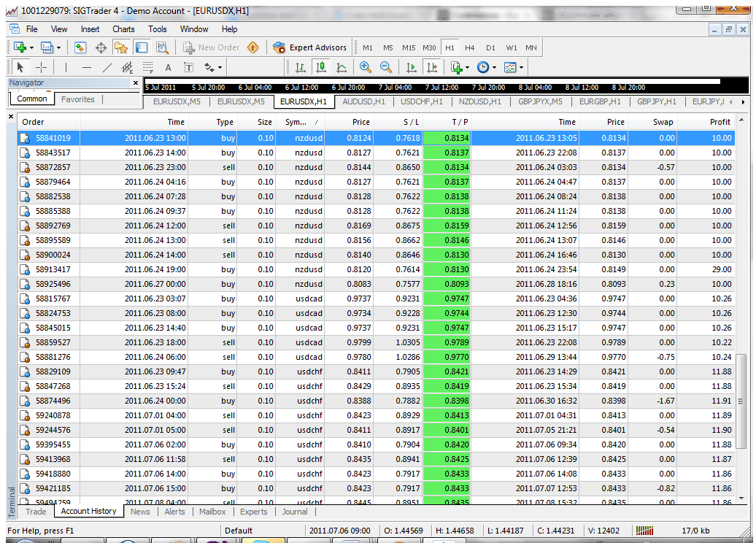This screenshot has width=756, height=543.
Task: Switch chart to H4 timeframe
Action: [470, 47]
